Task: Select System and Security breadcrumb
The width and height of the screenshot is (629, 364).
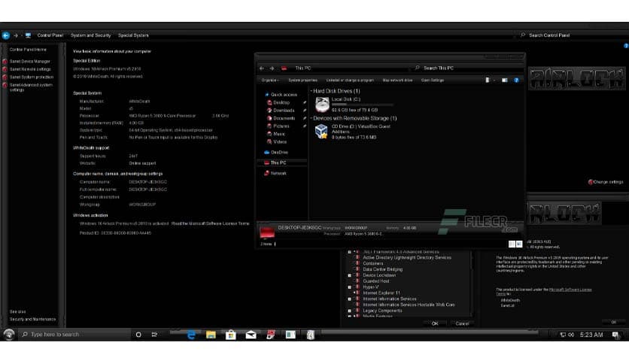Action: click(x=90, y=35)
